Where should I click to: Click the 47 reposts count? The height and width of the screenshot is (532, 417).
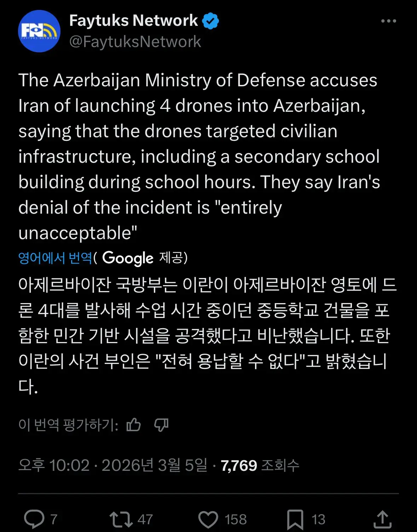(x=145, y=519)
